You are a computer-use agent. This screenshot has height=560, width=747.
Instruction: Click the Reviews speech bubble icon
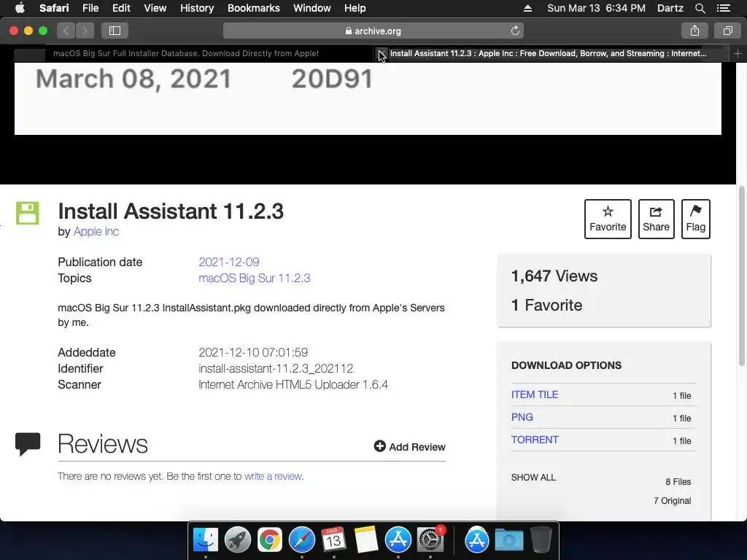[x=28, y=444]
